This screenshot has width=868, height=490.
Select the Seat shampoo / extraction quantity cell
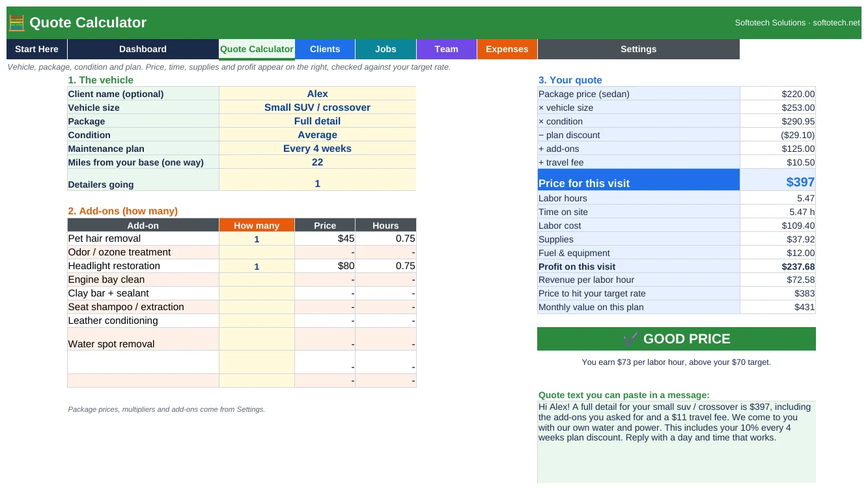257,308
